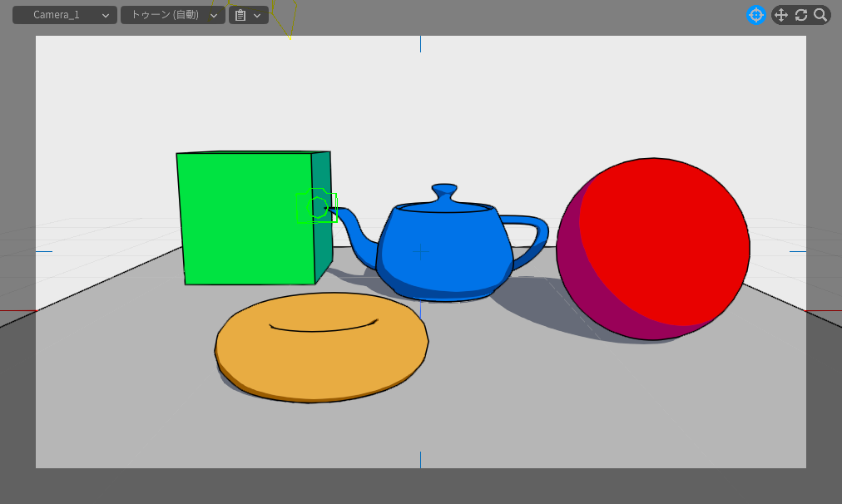Click the teapot's lid knob
The height and width of the screenshot is (504, 842).
(445, 190)
